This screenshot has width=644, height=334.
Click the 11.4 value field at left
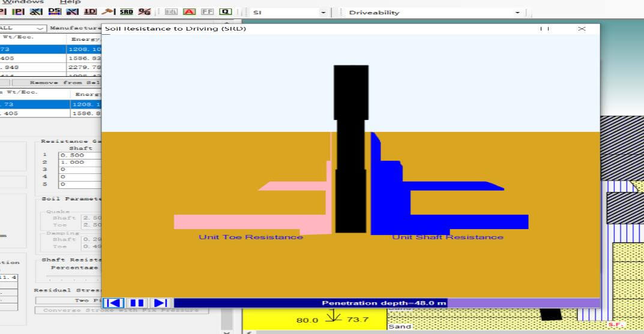(8, 278)
